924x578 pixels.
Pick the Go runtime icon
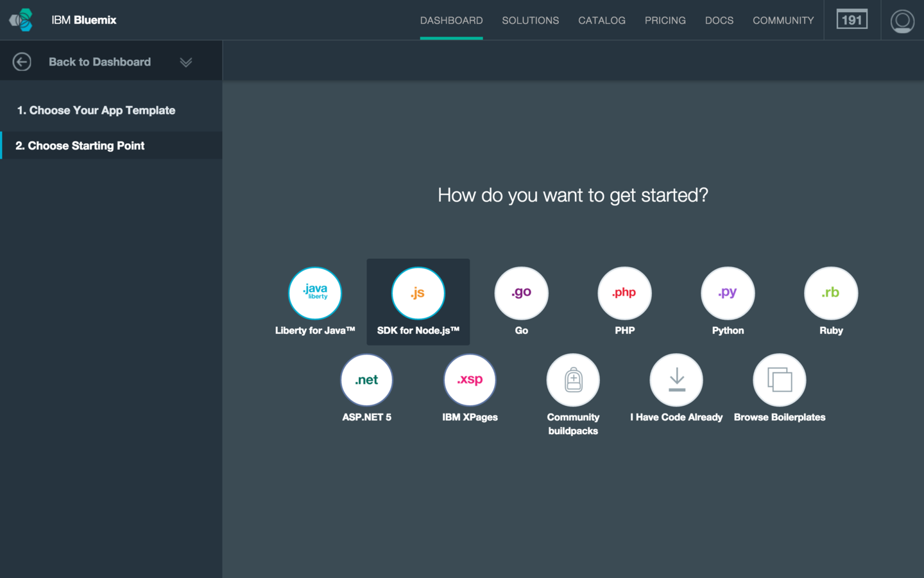(522, 293)
